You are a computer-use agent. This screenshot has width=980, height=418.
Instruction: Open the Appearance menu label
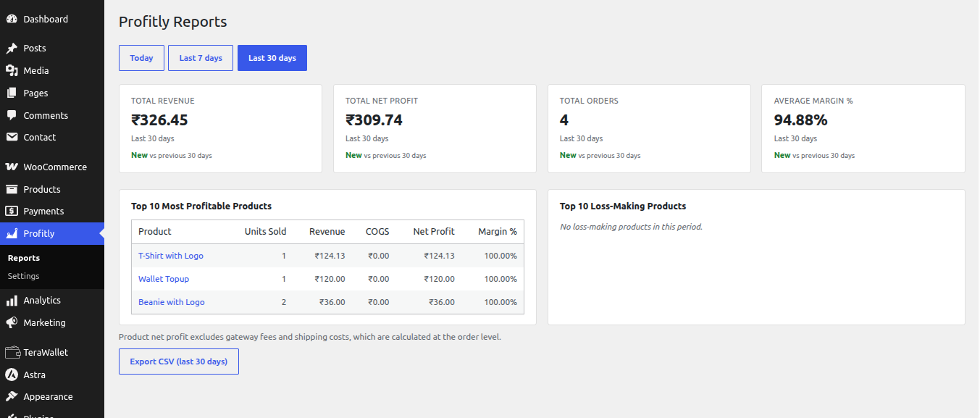[48, 397]
